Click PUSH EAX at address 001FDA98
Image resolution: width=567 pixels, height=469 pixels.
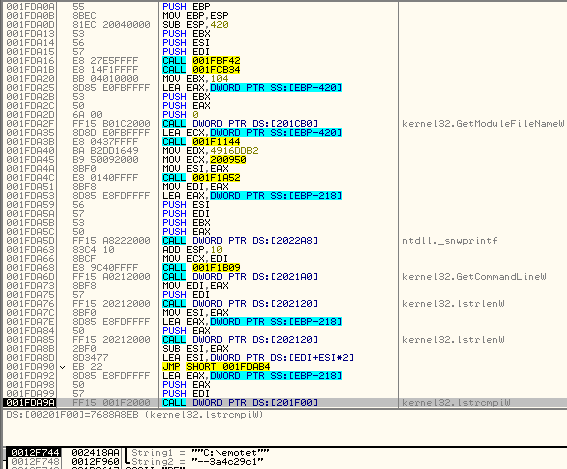click(186, 385)
